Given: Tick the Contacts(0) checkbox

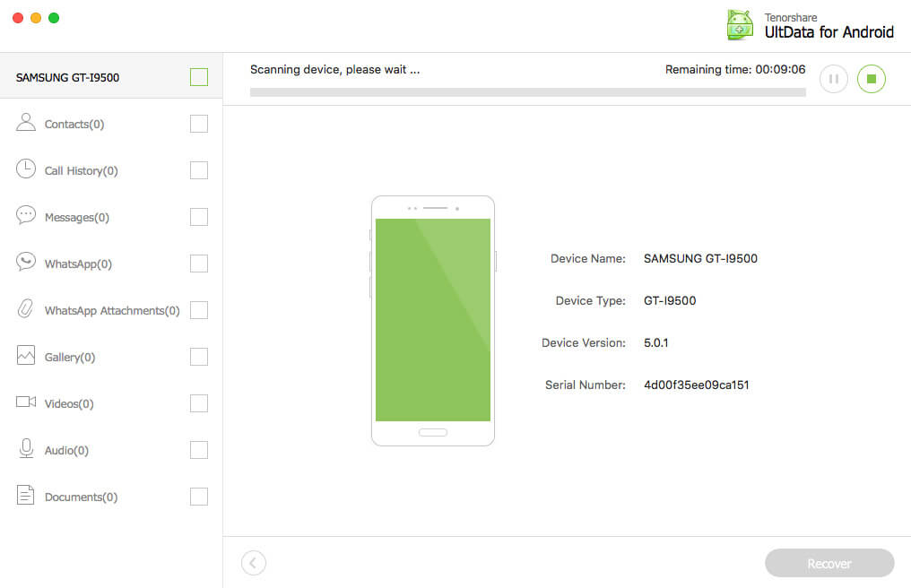Looking at the screenshot, I should coord(199,124).
